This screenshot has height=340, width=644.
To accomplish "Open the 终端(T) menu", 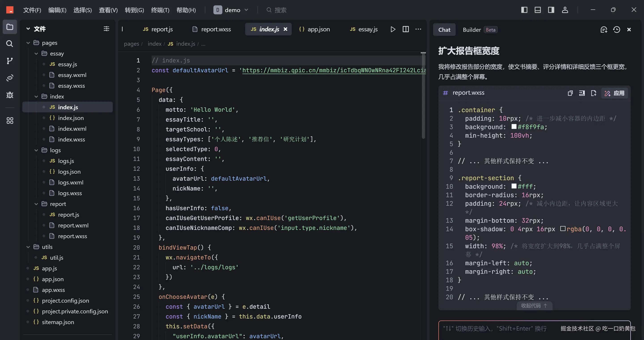I will 160,10.
